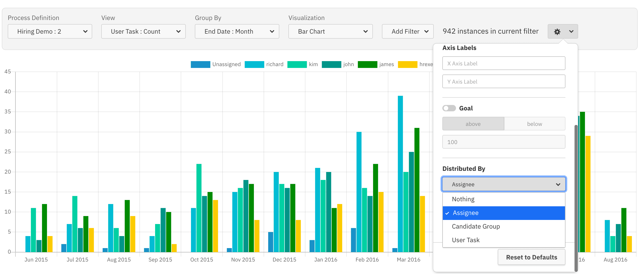Toggle the james legend color swatch
This screenshot has height=274, width=644.
click(367, 64)
